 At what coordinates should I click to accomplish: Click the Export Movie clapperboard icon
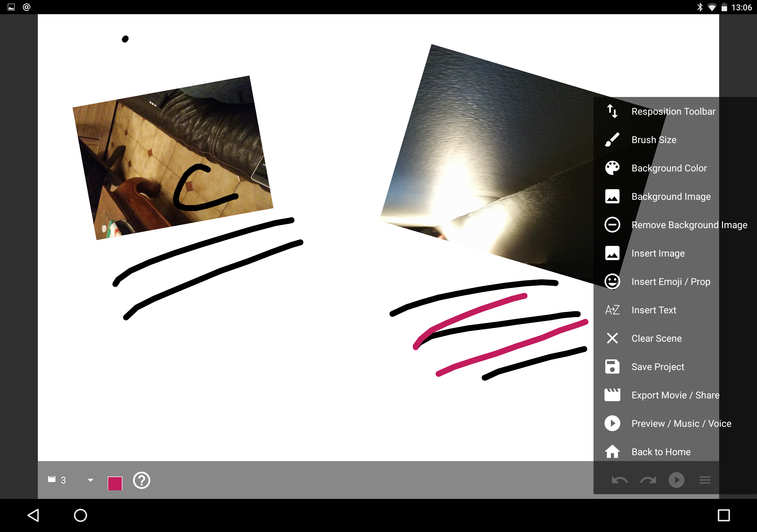[612, 395]
